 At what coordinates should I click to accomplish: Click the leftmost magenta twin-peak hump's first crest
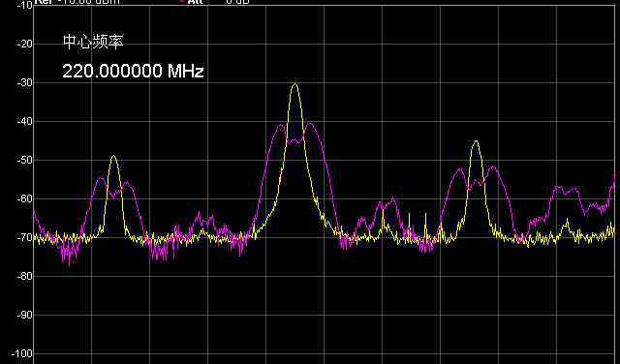coord(101,179)
